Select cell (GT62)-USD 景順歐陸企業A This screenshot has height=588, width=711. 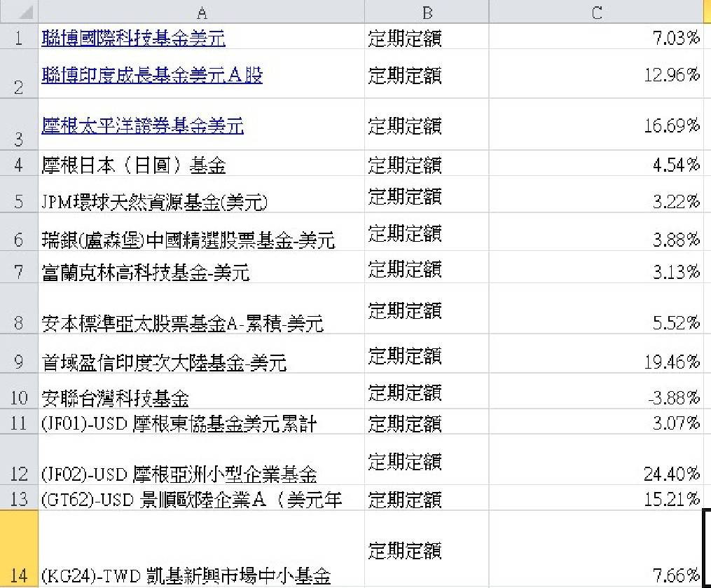click(x=201, y=498)
